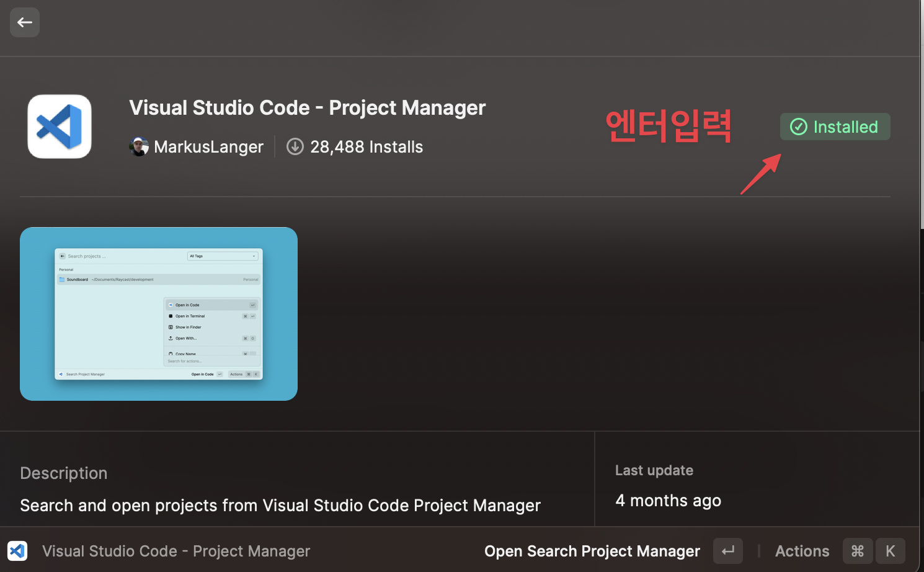Click the vertical scrollbar on the right

click(x=922, y=115)
